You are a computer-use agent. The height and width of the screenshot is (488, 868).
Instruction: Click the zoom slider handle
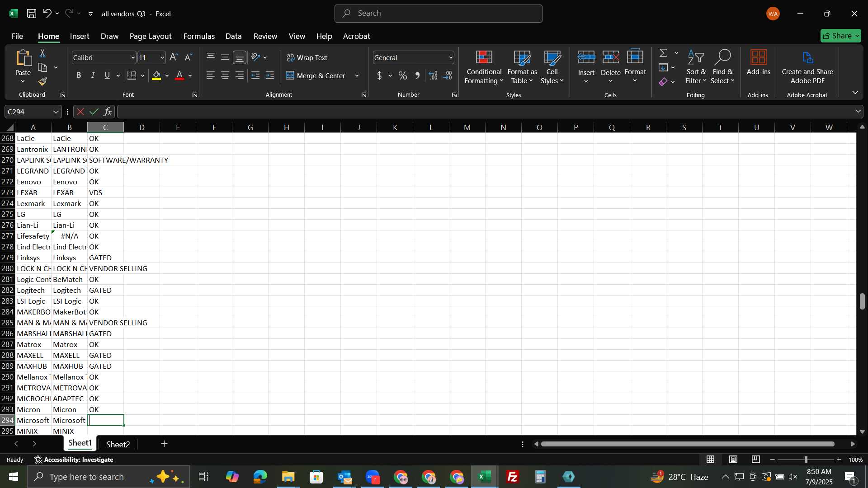806,460
